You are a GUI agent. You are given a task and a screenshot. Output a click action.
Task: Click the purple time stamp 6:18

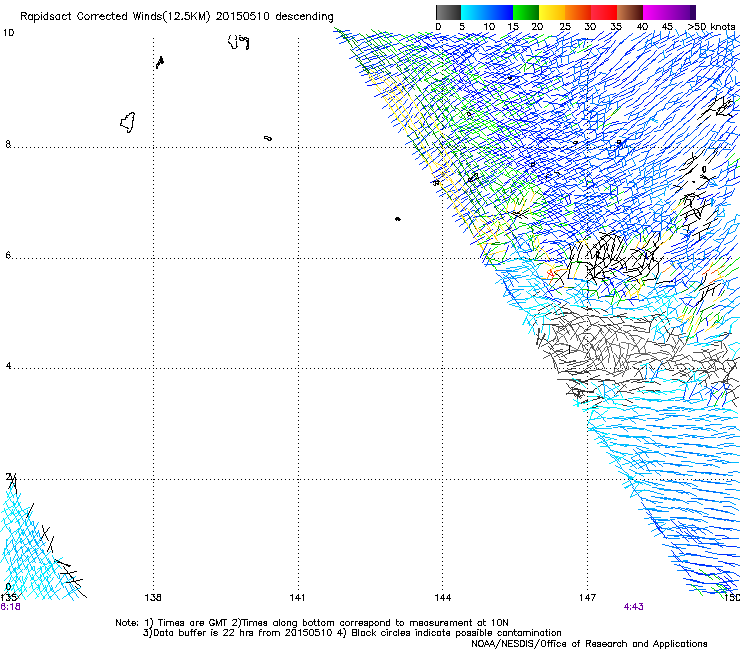[x=10, y=607]
